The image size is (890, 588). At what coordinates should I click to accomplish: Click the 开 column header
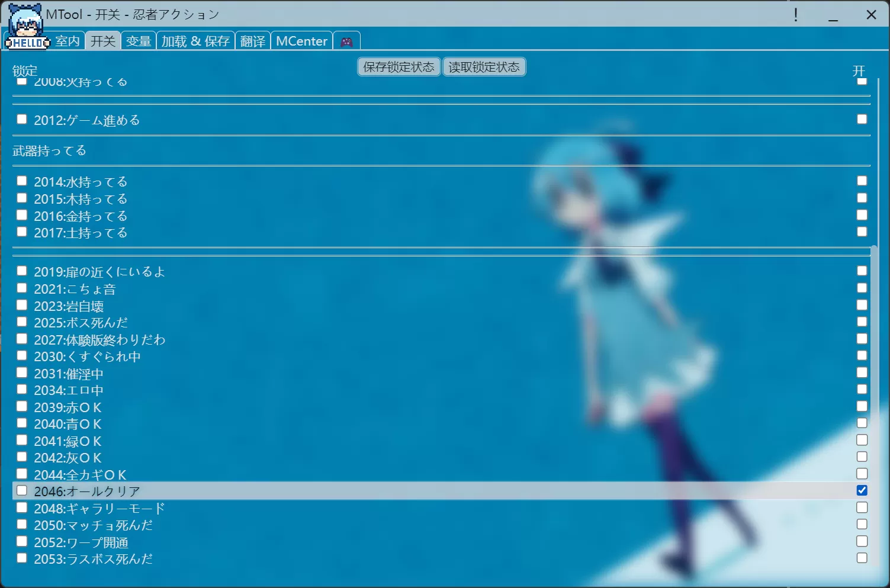coord(859,71)
